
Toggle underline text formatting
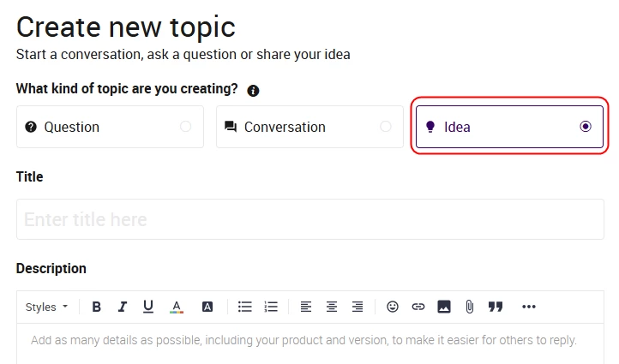pyautogui.click(x=148, y=307)
